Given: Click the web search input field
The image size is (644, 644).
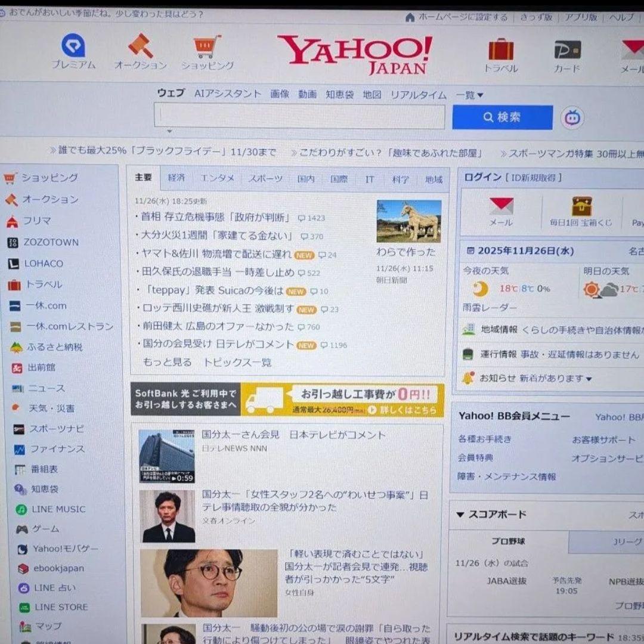Looking at the screenshot, I should point(299,116).
